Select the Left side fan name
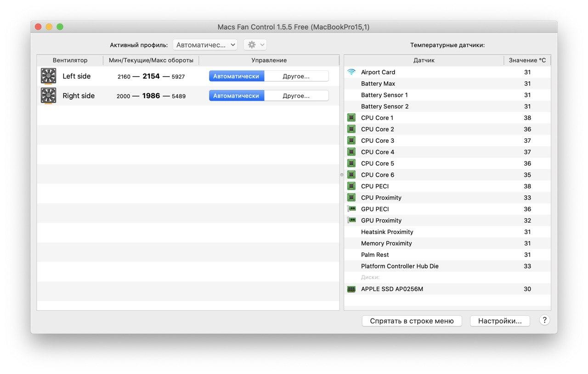This screenshot has height=374, width=588. pyautogui.click(x=77, y=76)
